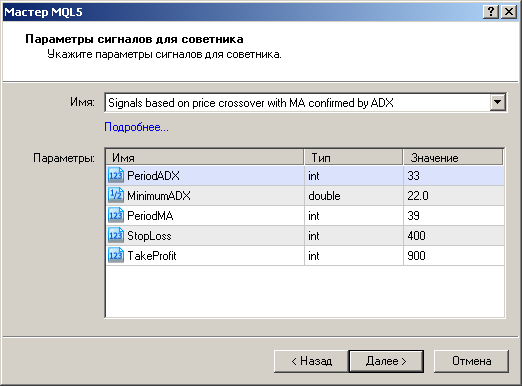Screen dimensions: 522x386
Task: Select the MinimumADX parameter name
Action: pyautogui.click(x=159, y=196)
